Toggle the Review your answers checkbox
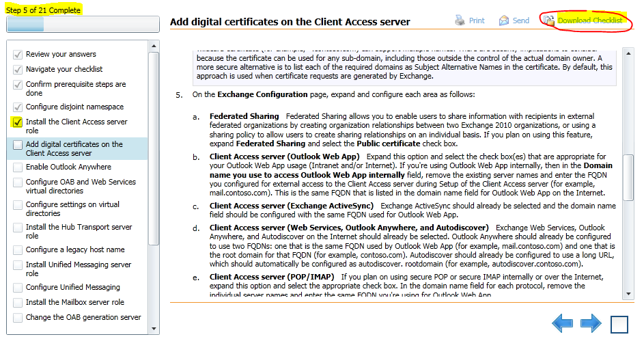Viewport: 644px width, 339px height. [18, 54]
